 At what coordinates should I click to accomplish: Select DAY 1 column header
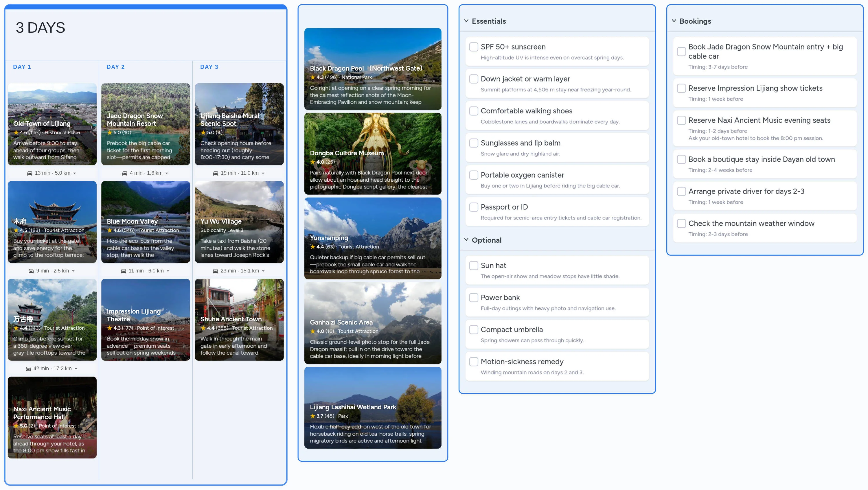click(x=22, y=67)
